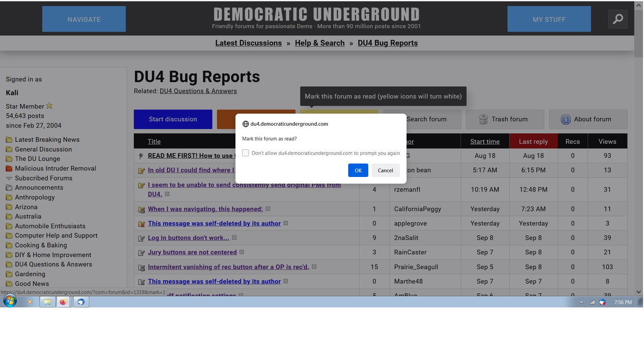The height and width of the screenshot is (362, 644).
Task: Click author name Prairie_Seagull
Action: tap(416, 267)
